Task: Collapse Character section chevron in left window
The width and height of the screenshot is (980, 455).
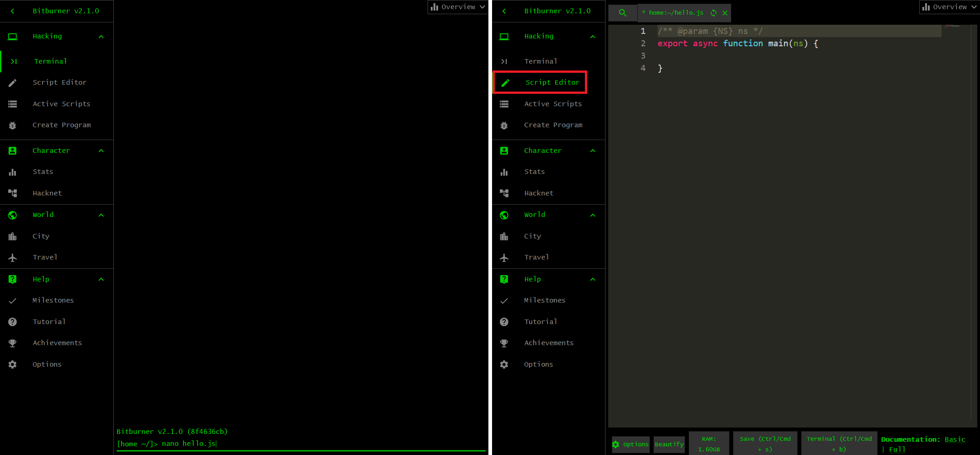Action: point(101,151)
